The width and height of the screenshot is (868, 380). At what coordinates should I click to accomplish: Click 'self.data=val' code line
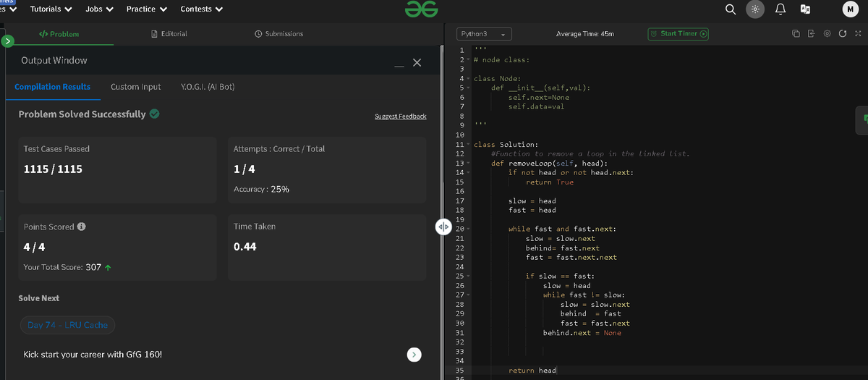pos(536,107)
